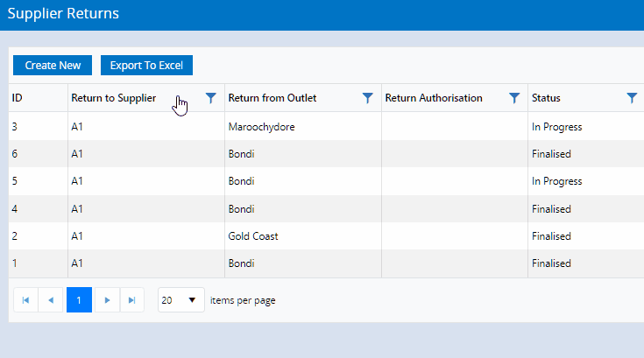Screen dimensions: 644x358
Task: Select Finalised status of row 4
Action: tap(551, 208)
